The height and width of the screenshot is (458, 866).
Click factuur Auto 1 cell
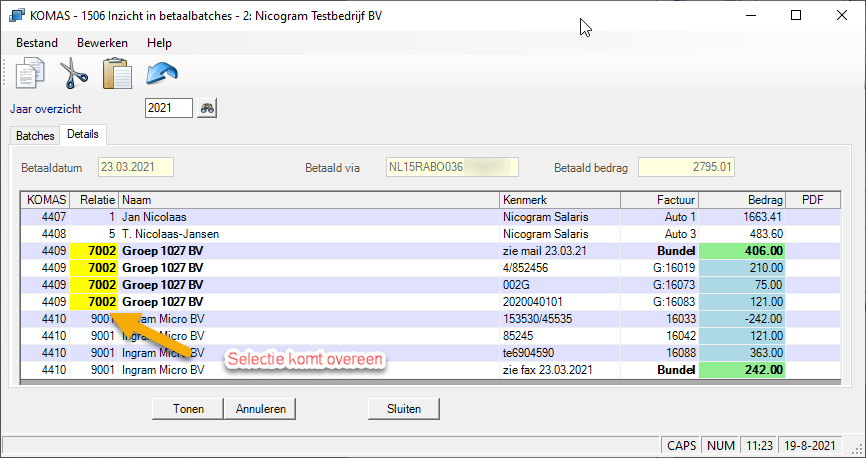click(x=659, y=217)
